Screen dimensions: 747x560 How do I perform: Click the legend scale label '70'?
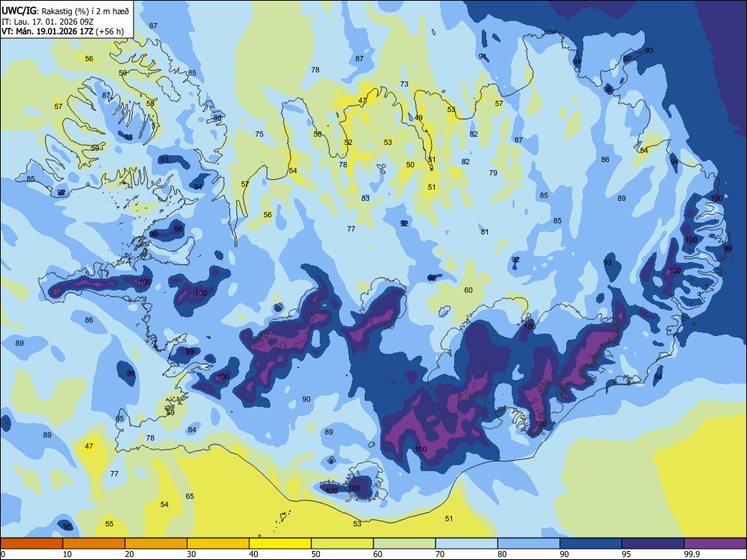coord(440,554)
